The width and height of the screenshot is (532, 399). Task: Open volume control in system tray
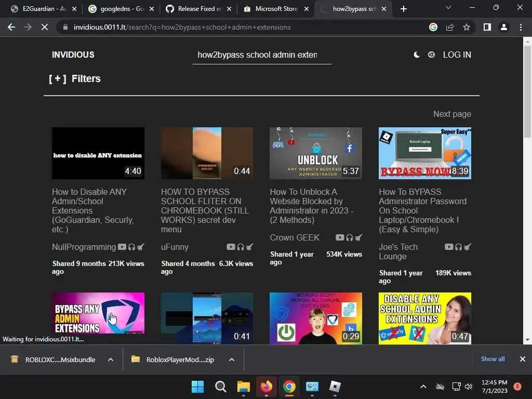[469, 387]
